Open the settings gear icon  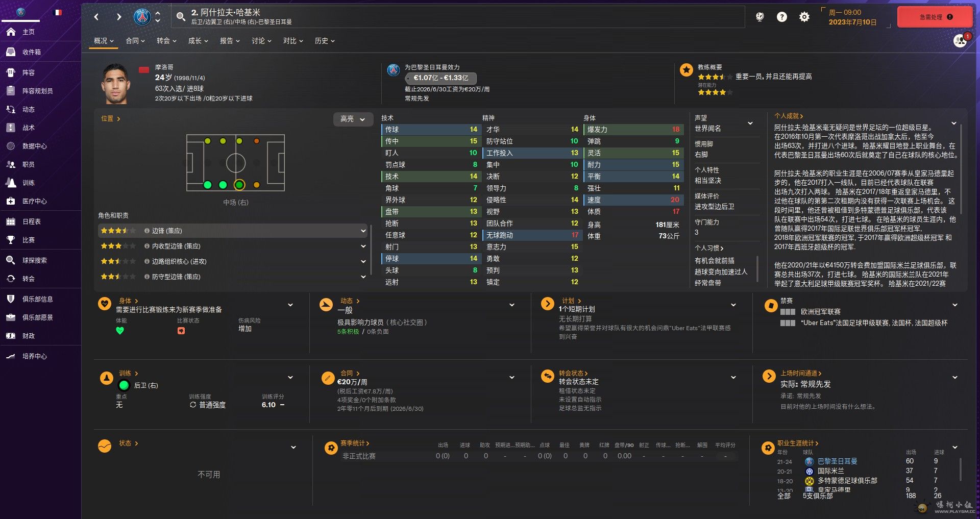804,17
